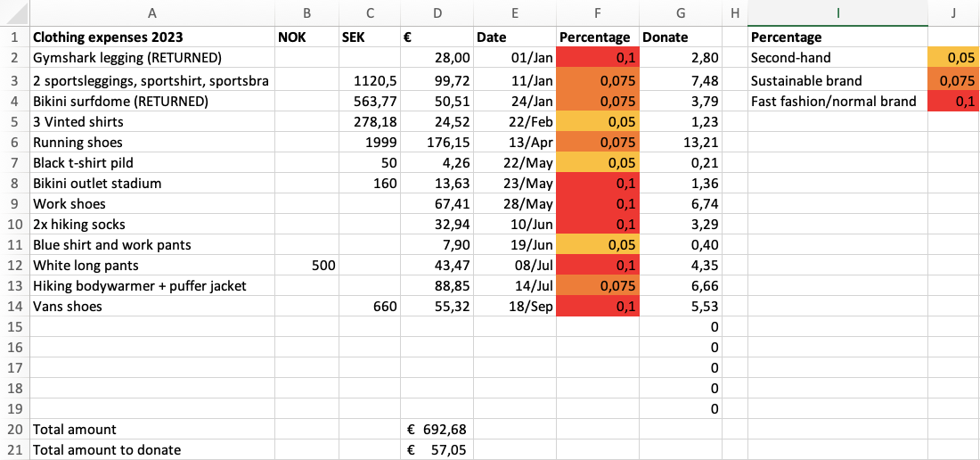Click 'Fast fashion/normal brand' legend label
The height and width of the screenshot is (460, 980).
(x=837, y=102)
